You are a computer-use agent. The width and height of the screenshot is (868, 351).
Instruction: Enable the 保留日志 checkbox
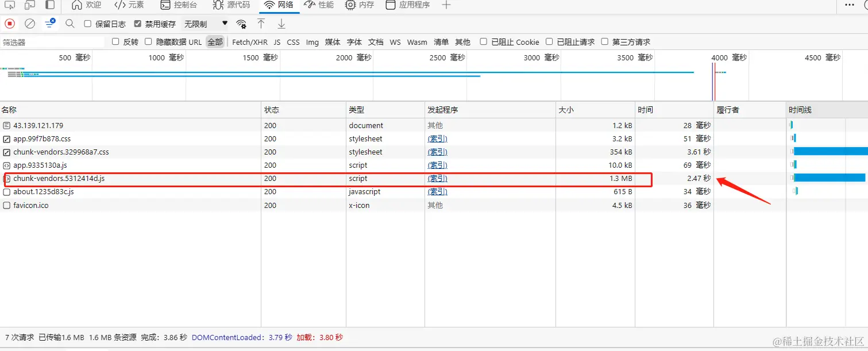(87, 24)
